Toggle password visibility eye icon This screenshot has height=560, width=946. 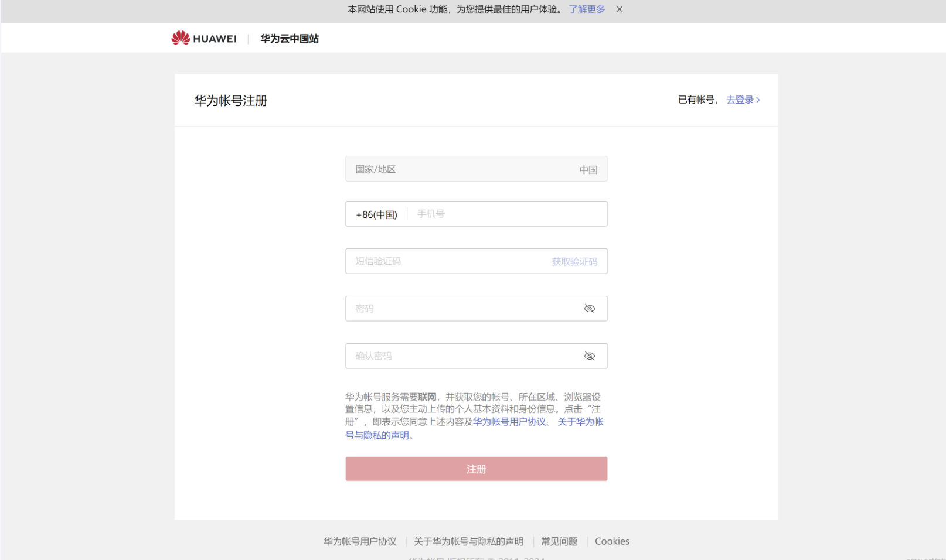pos(589,309)
